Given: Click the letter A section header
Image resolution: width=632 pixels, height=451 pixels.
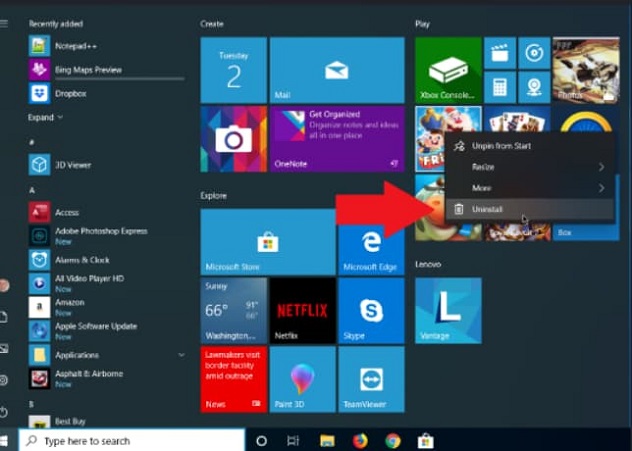Looking at the screenshot, I should [32, 190].
